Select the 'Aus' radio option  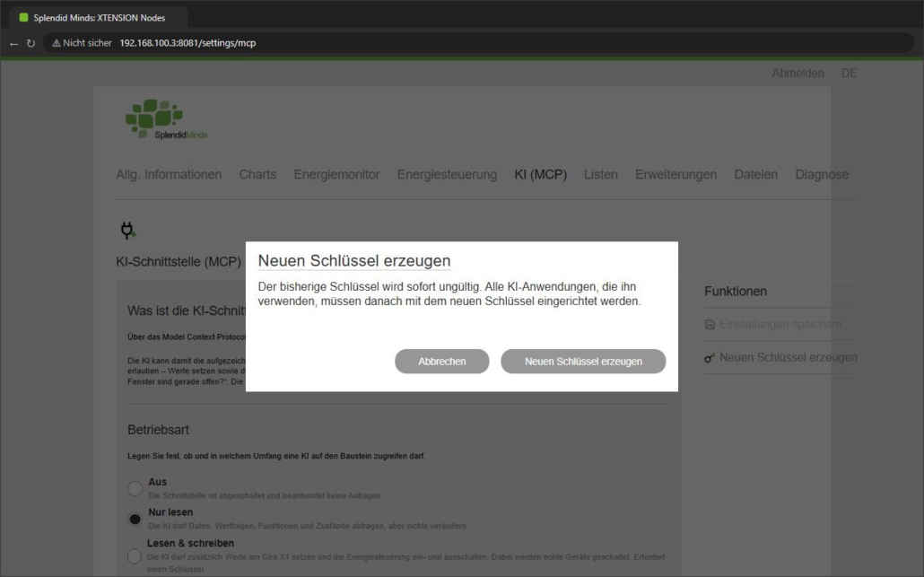[135, 488]
